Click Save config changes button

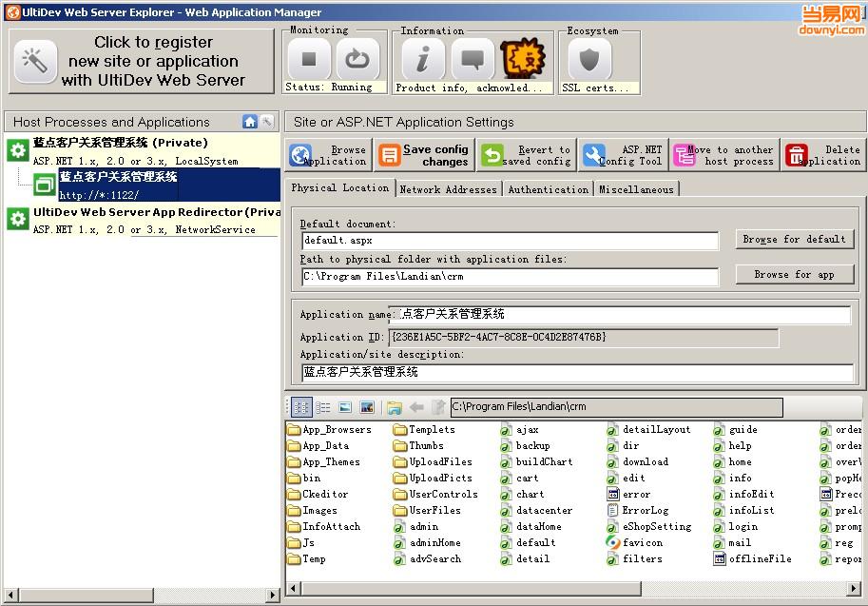click(424, 155)
